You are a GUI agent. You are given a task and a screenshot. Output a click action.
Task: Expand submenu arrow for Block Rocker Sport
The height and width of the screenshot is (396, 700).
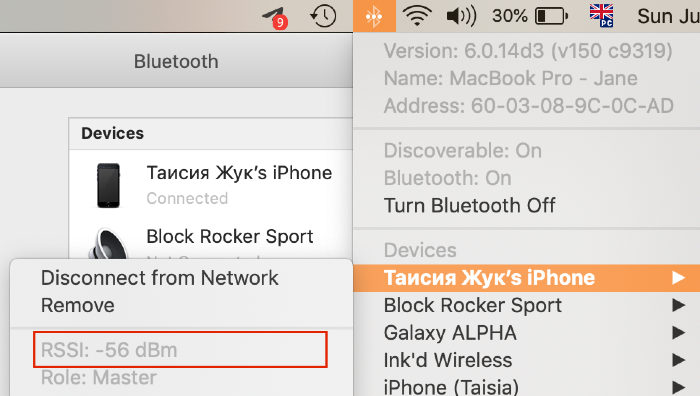coord(678,305)
